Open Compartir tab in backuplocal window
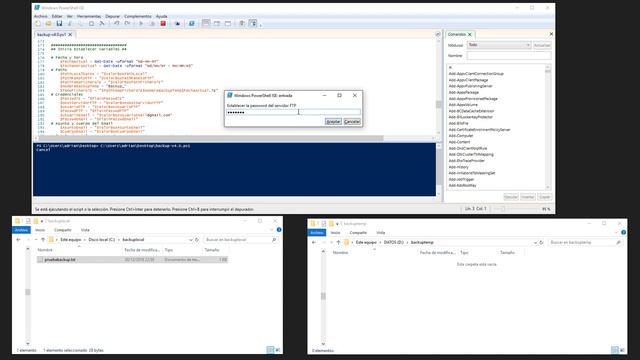Image resolution: width=640 pixels, height=360 pixels. [x=62, y=230]
